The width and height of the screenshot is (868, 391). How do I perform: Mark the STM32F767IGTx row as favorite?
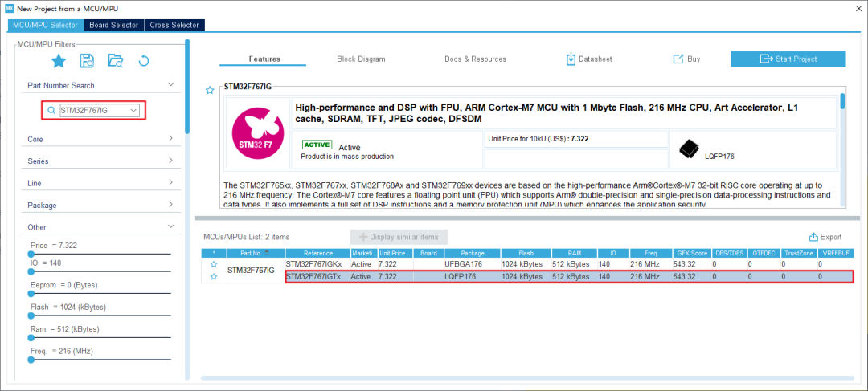point(214,276)
